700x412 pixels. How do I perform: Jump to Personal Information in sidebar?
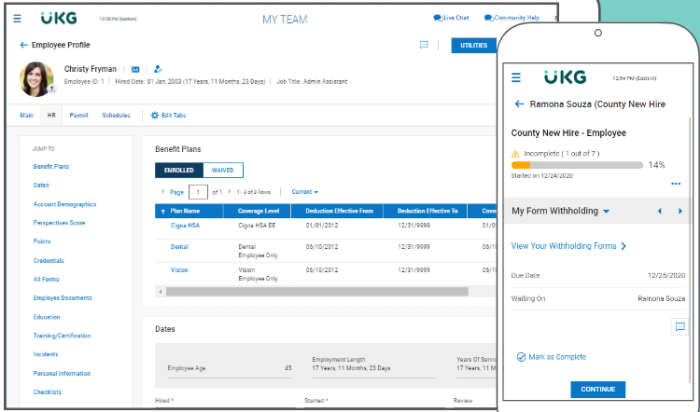[x=62, y=373]
